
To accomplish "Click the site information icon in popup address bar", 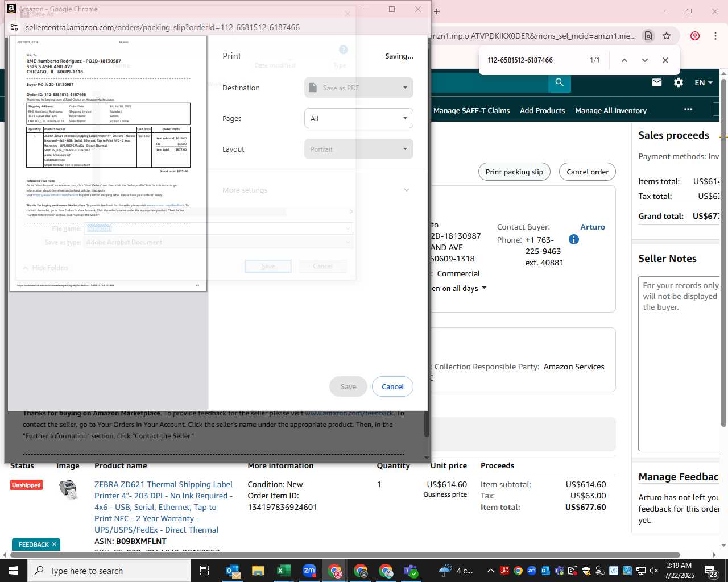I will point(14,27).
